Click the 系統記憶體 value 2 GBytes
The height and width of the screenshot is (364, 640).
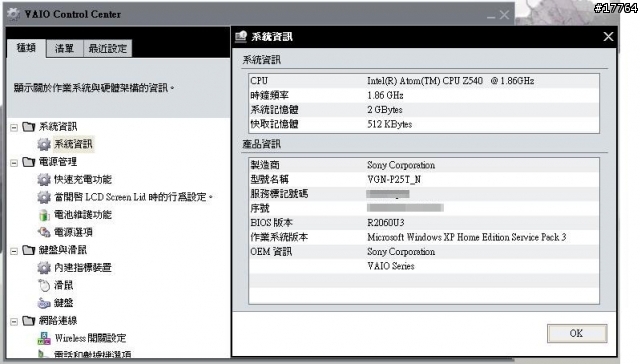coord(384,110)
